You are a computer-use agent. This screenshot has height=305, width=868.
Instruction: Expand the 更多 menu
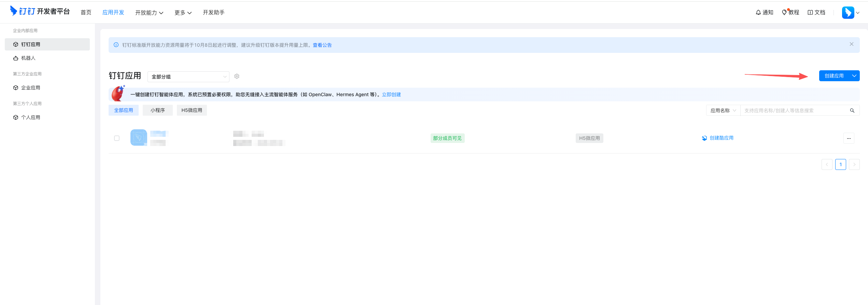click(x=183, y=13)
